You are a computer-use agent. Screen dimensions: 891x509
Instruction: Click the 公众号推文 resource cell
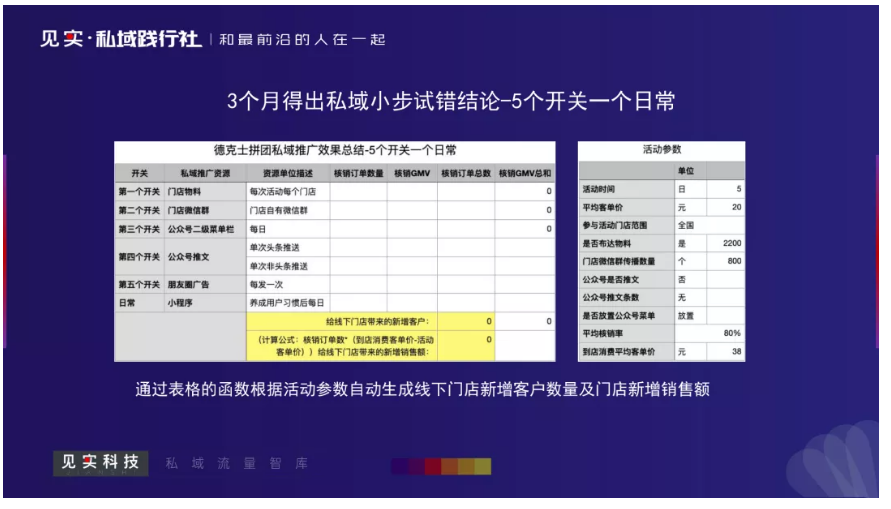click(x=205, y=257)
